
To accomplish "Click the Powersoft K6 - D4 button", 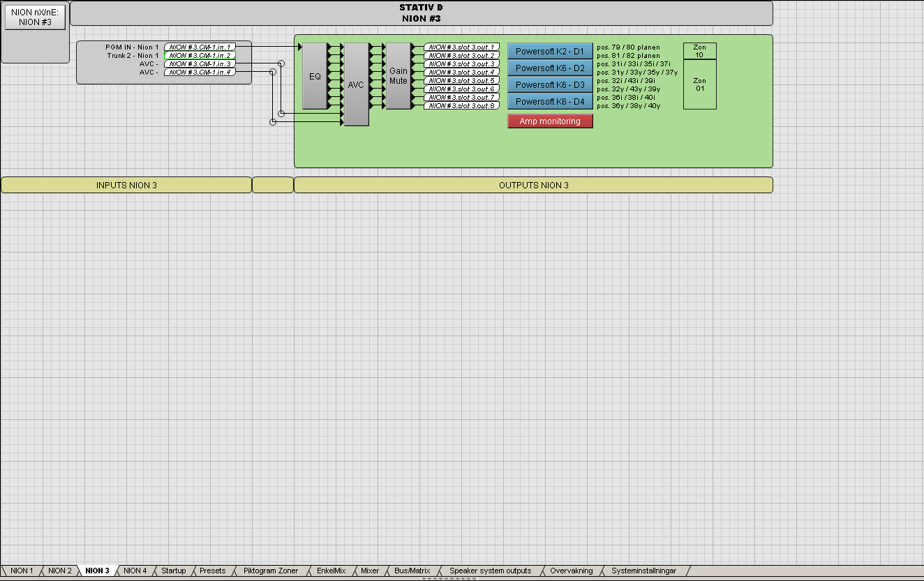I will click(550, 101).
